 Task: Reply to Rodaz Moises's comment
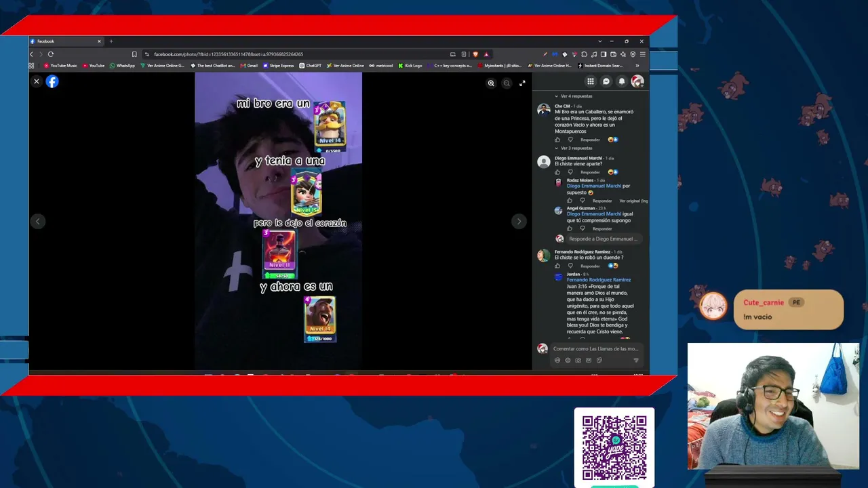point(602,201)
